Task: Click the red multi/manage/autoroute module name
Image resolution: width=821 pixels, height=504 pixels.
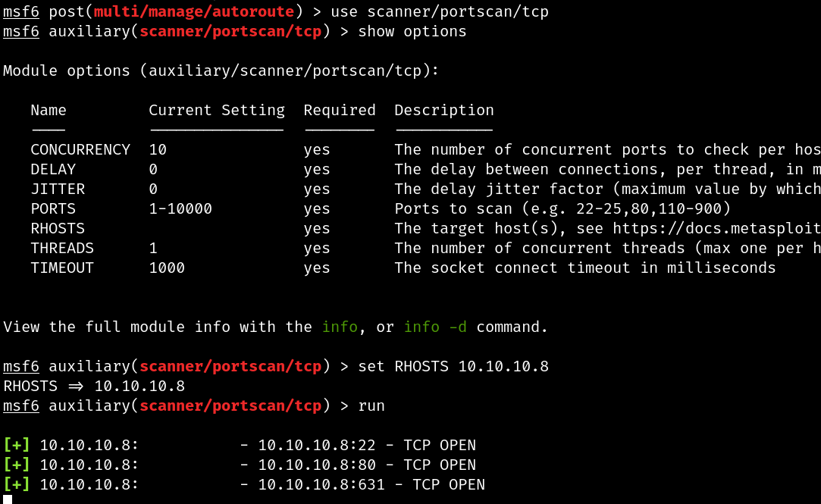Action: click(x=194, y=11)
